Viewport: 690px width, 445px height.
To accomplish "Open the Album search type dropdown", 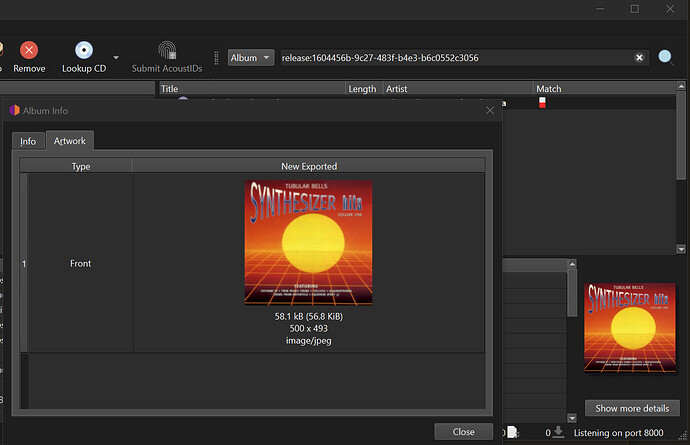I will [251, 58].
